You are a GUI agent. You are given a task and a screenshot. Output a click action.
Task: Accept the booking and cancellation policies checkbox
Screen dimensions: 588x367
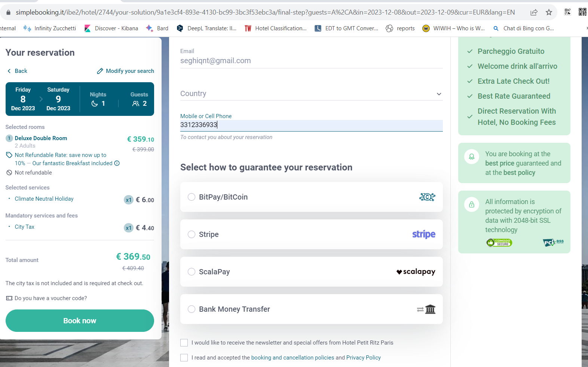pos(184,358)
